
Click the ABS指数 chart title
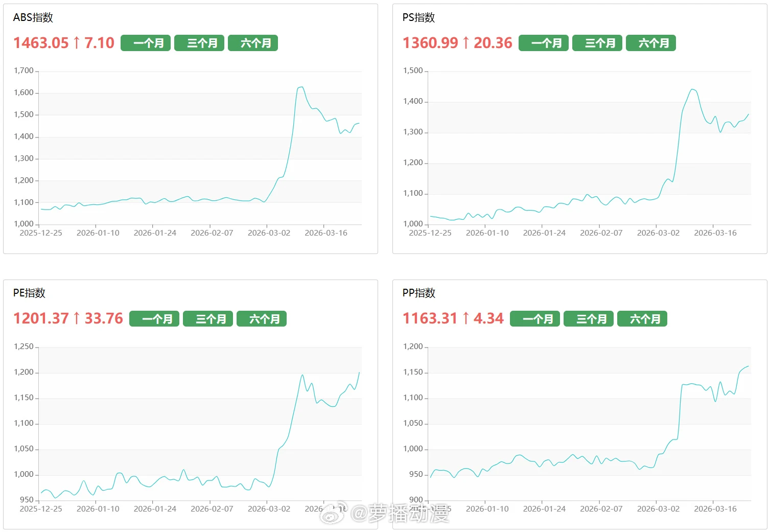pyautogui.click(x=33, y=17)
